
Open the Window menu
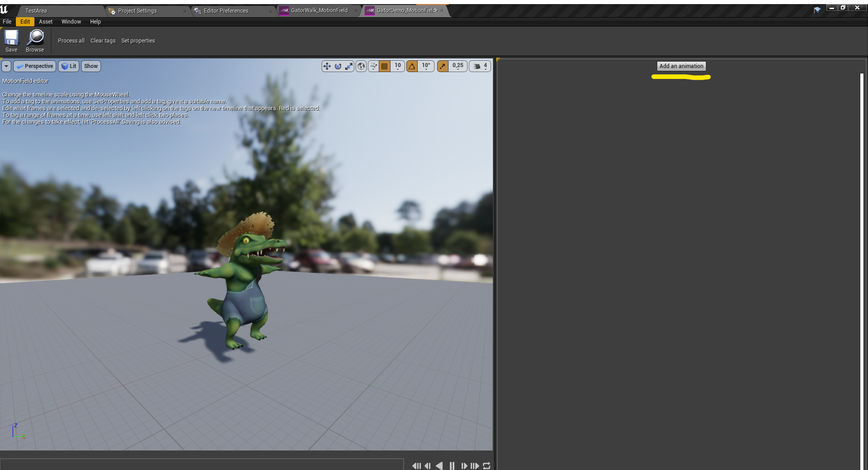pyautogui.click(x=71, y=22)
